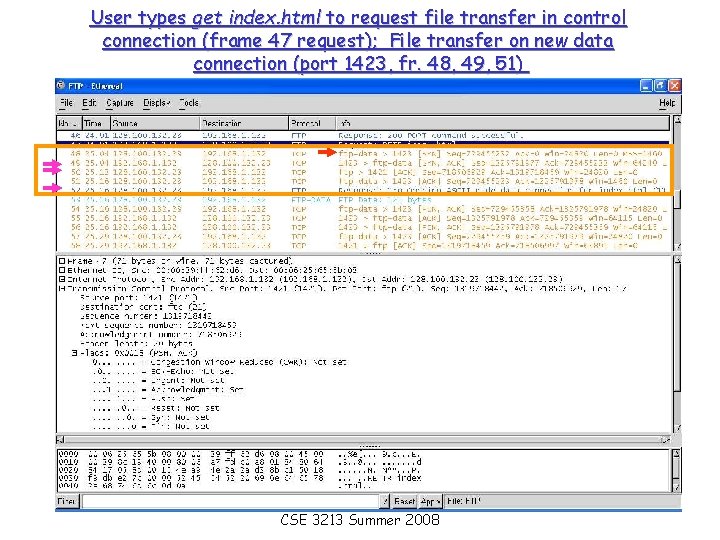The image size is (720, 540).
Task: Click the Ethereal icon in title bar
Action: click(61, 86)
